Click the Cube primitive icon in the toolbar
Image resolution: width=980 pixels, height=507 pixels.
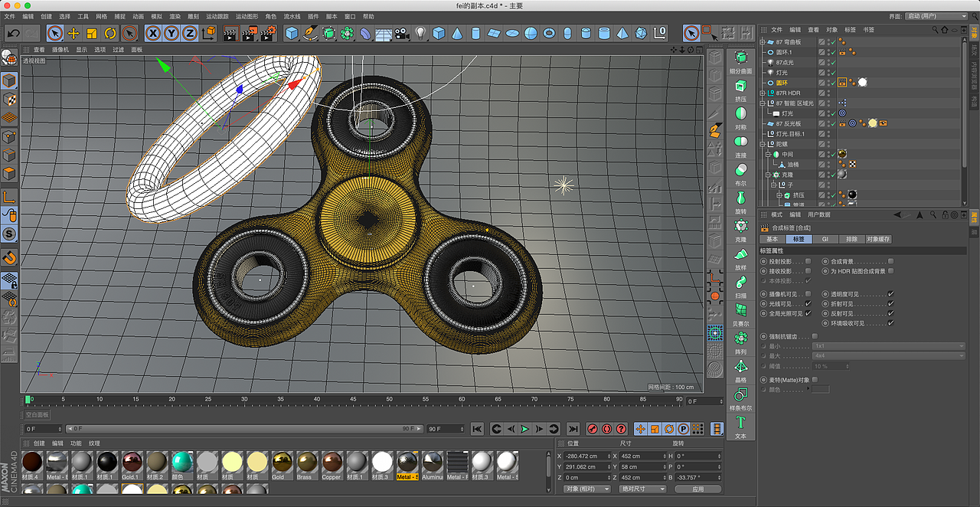point(292,33)
